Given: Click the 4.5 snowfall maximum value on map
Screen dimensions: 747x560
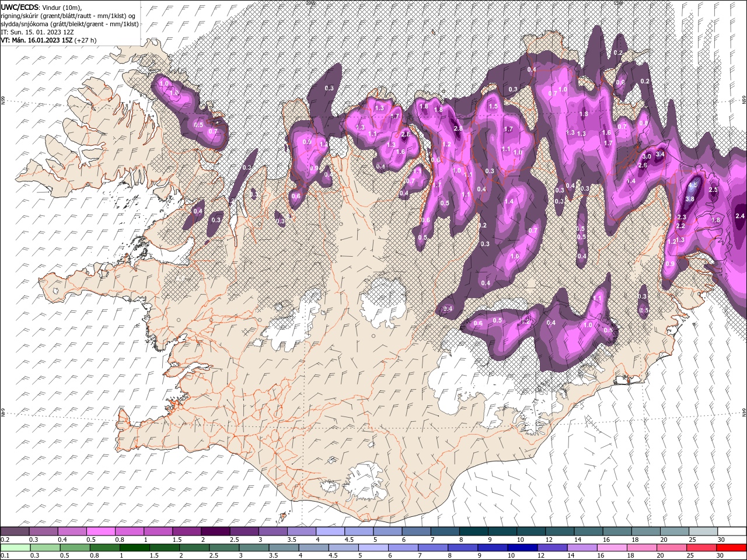Looking at the screenshot, I should 693,185.
